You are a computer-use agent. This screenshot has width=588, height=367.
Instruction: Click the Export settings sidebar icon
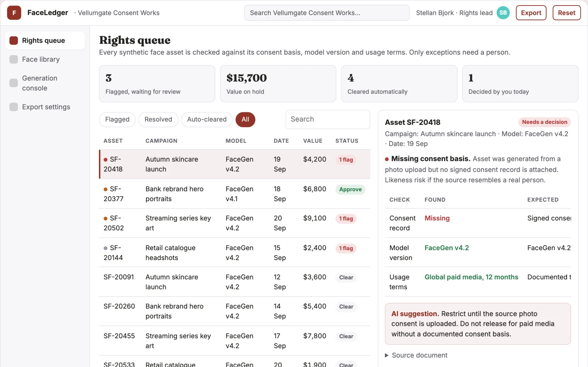click(x=14, y=107)
